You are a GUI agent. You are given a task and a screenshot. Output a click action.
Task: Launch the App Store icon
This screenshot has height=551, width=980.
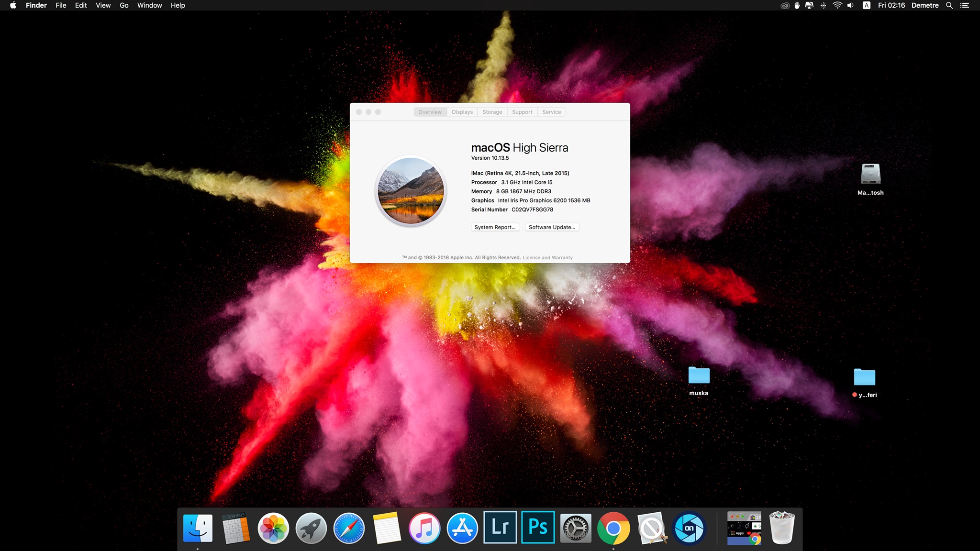pos(462,528)
